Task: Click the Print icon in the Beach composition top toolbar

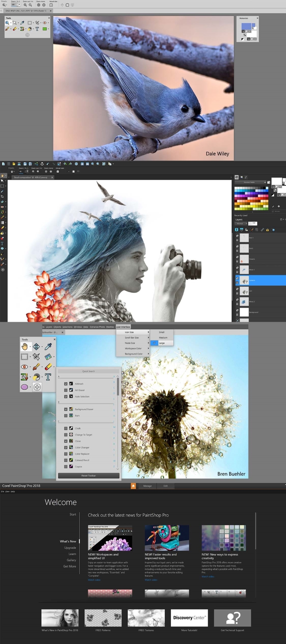Action: [42, 164]
